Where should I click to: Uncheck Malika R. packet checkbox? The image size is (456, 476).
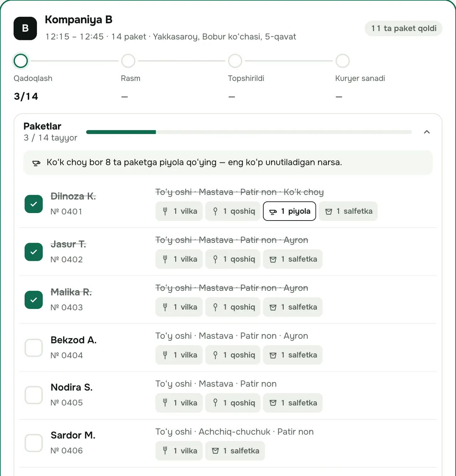(33, 300)
